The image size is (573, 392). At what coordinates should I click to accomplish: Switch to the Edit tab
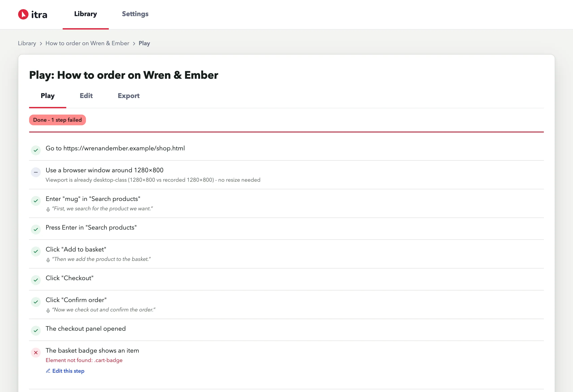[86, 96]
